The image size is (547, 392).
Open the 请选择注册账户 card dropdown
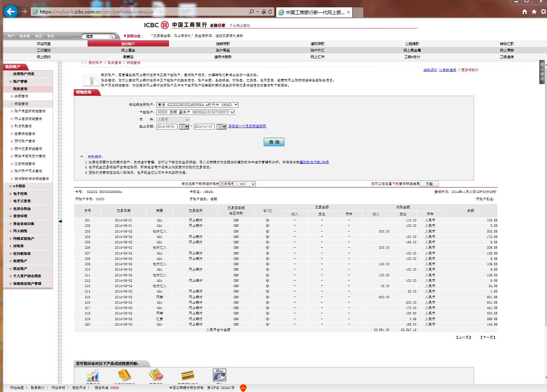(x=197, y=105)
